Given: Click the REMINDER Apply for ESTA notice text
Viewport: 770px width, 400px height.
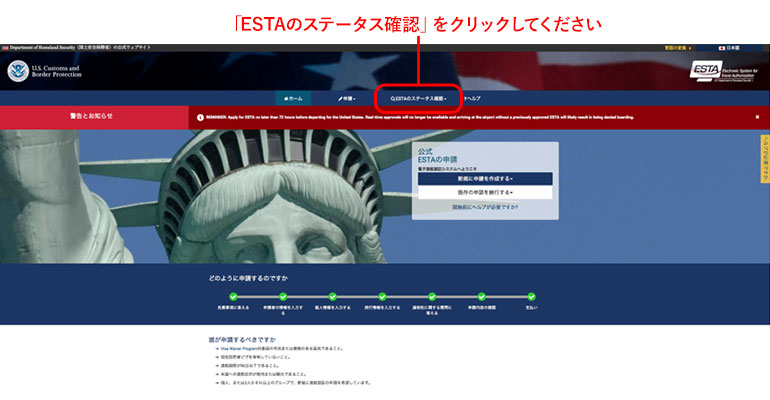Looking at the screenshot, I should pos(420,118).
